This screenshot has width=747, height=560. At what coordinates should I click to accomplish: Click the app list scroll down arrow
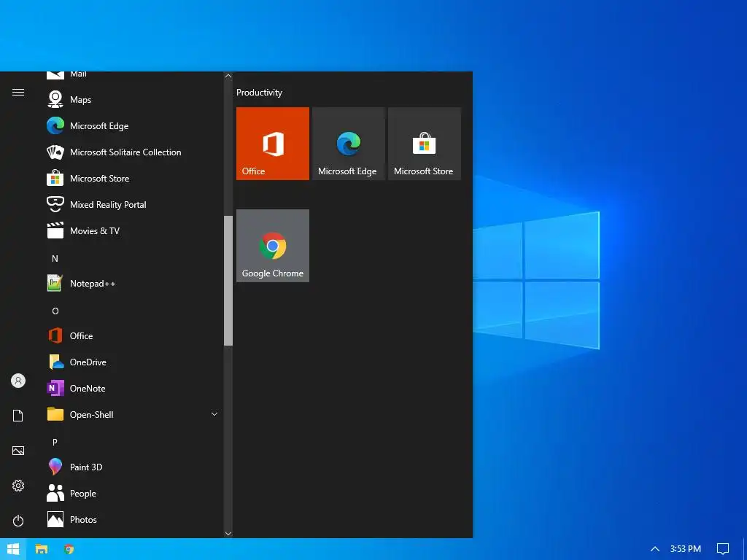click(x=228, y=533)
